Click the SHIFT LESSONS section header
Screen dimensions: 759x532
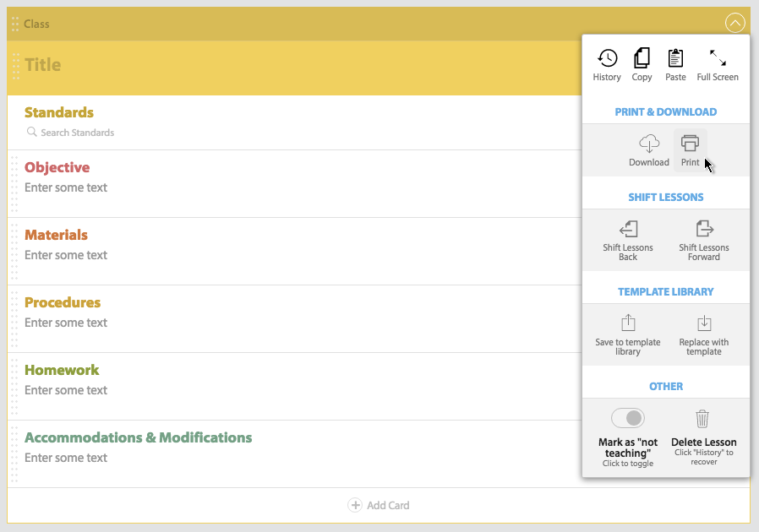tap(665, 198)
